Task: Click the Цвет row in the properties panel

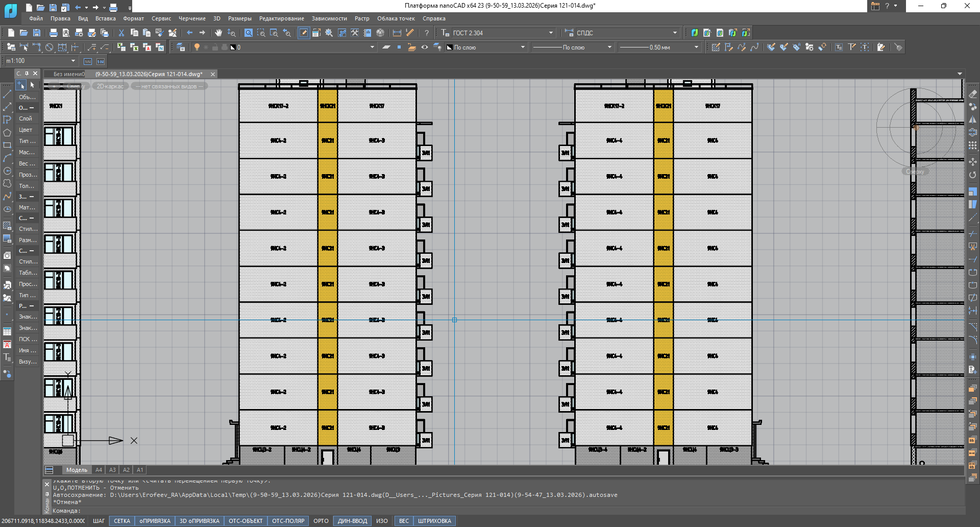Action: tap(27, 130)
